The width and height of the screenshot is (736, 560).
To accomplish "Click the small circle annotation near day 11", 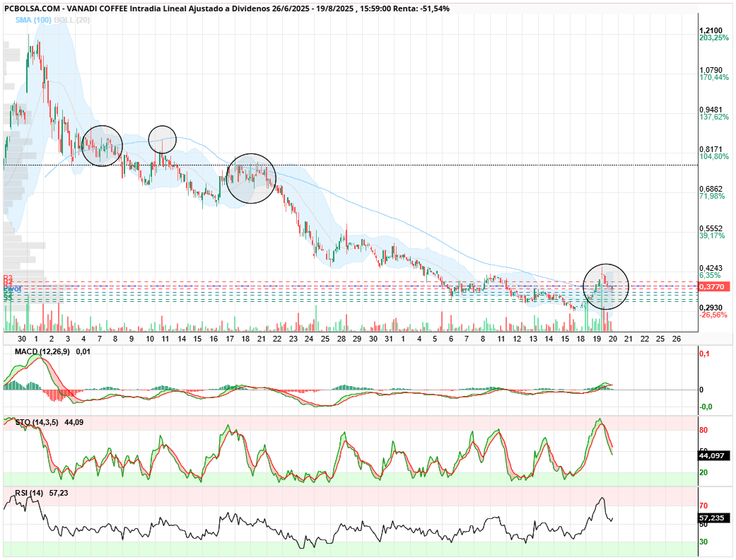I will (163, 139).
